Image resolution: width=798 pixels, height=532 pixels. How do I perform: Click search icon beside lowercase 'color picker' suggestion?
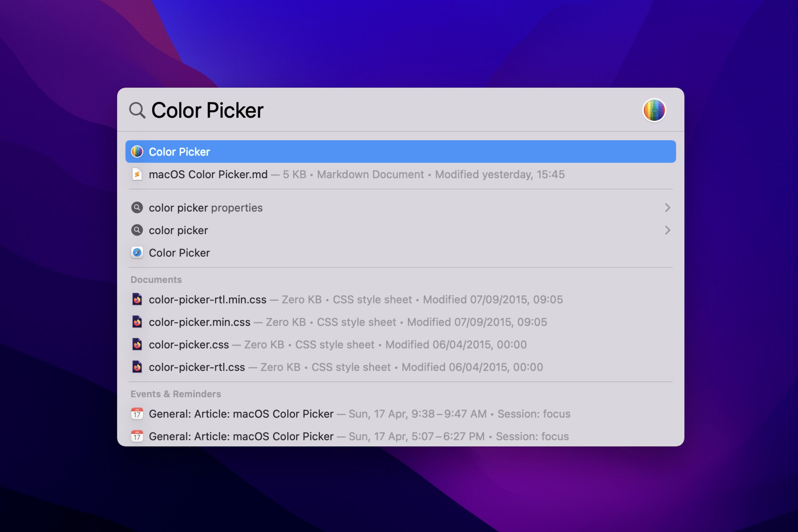(x=137, y=230)
